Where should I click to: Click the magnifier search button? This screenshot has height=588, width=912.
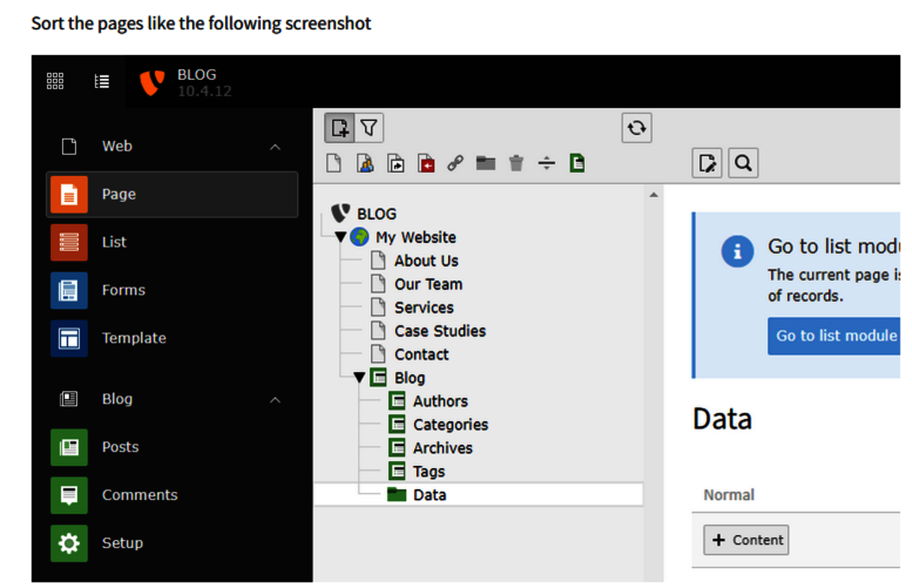coord(743,164)
